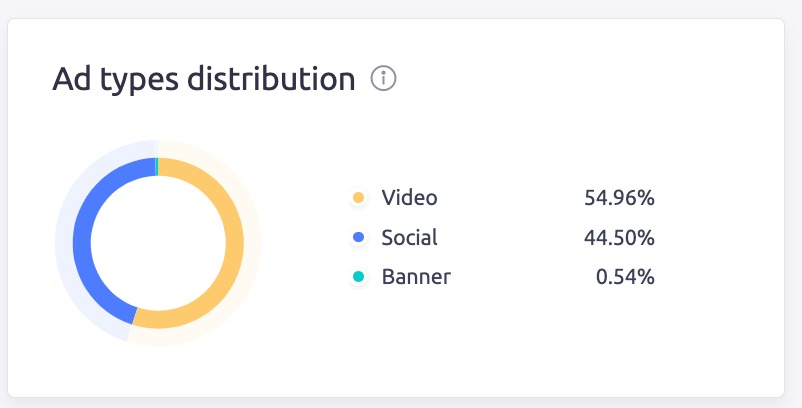Select the Banner legend label
This screenshot has width=802, height=408.
[x=416, y=277]
